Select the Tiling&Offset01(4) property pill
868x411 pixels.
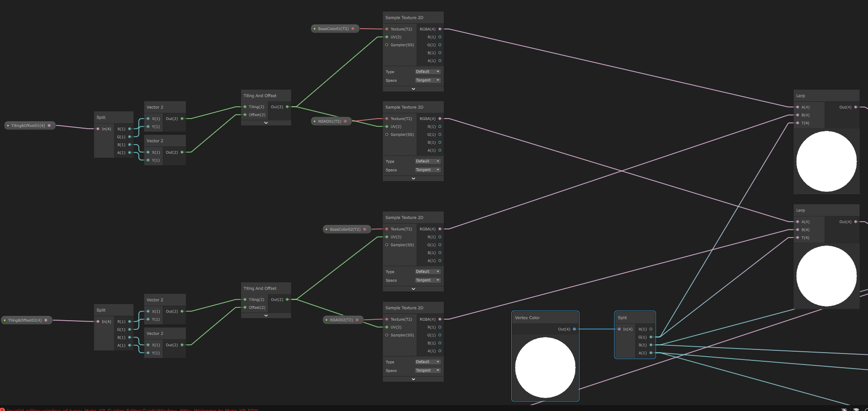click(30, 125)
